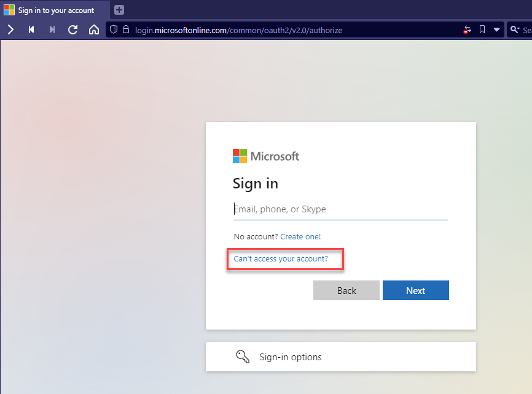Click the sync arrows icon in address bar
Viewport: 532px width, 394px height.
[467, 30]
